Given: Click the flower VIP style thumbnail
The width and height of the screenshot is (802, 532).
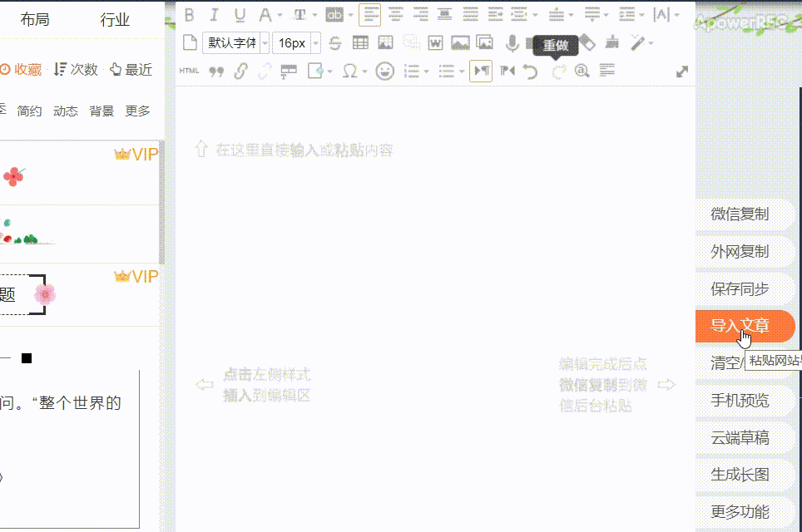Looking at the screenshot, I should (x=13, y=175).
